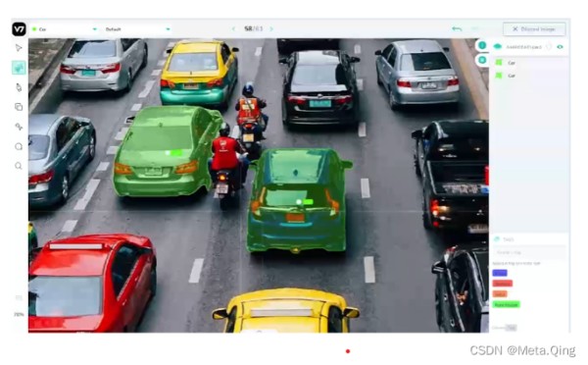Toggle the eye icon to hide annotations
Image resolution: width=588 pixels, height=365 pixels.
click(x=560, y=47)
